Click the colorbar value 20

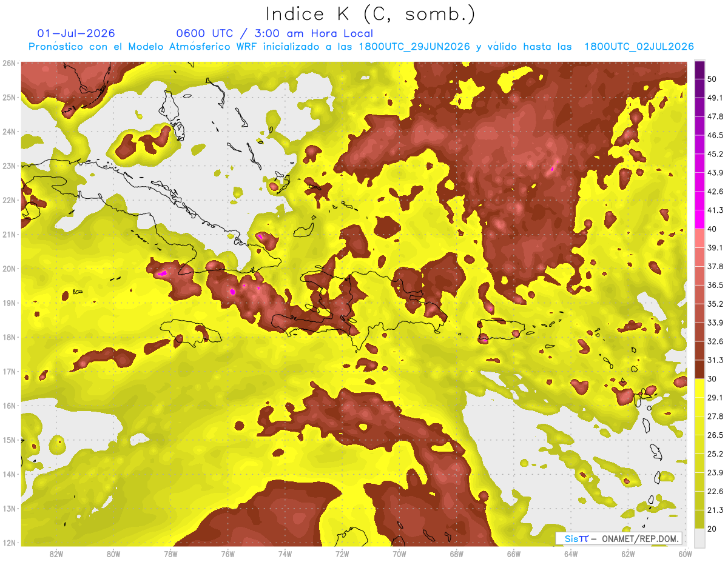(x=712, y=529)
